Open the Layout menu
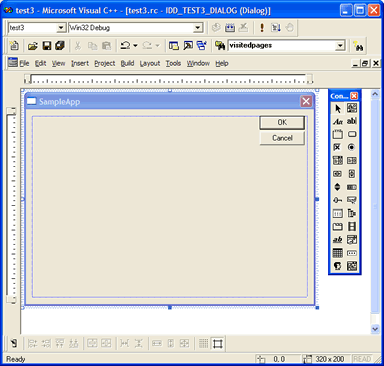Viewport: 384px width, 366px height. tap(150, 63)
